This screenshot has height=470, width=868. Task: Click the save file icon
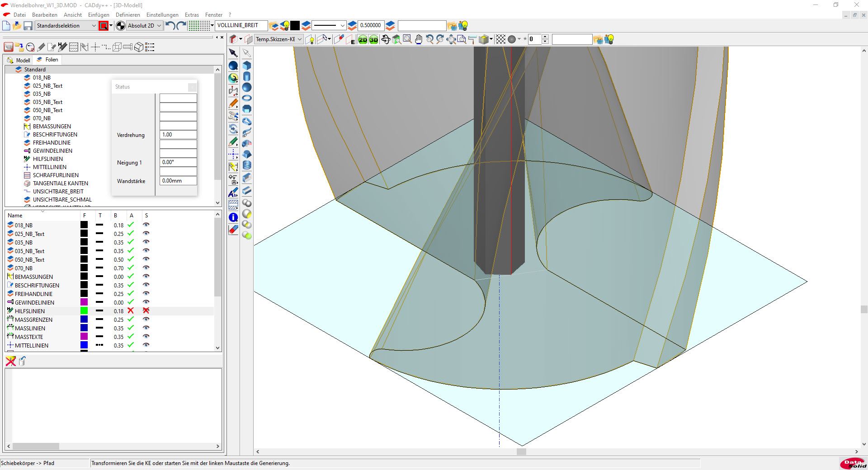click(28, 26)
